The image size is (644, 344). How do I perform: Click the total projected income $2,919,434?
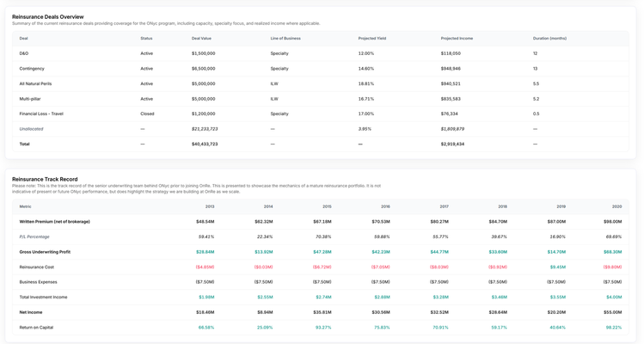[452, 144]
